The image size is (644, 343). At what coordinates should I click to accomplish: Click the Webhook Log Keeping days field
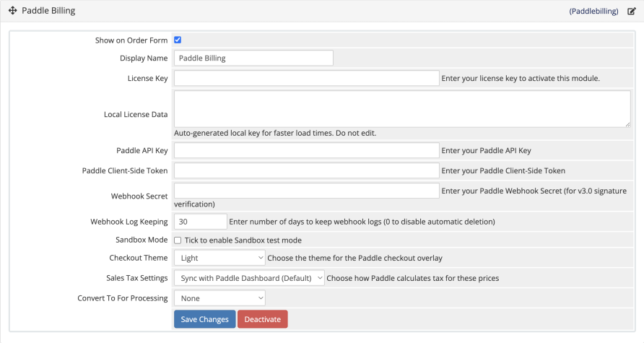(201, 222)
